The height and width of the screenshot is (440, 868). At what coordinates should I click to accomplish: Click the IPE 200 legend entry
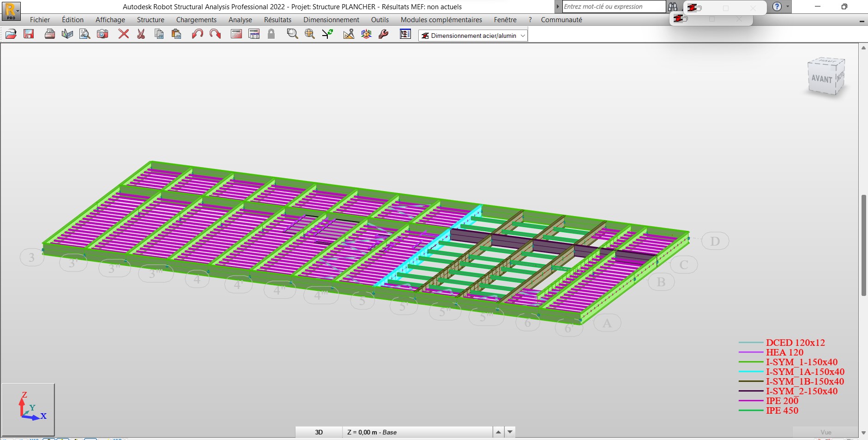click(x=782, y=401)
